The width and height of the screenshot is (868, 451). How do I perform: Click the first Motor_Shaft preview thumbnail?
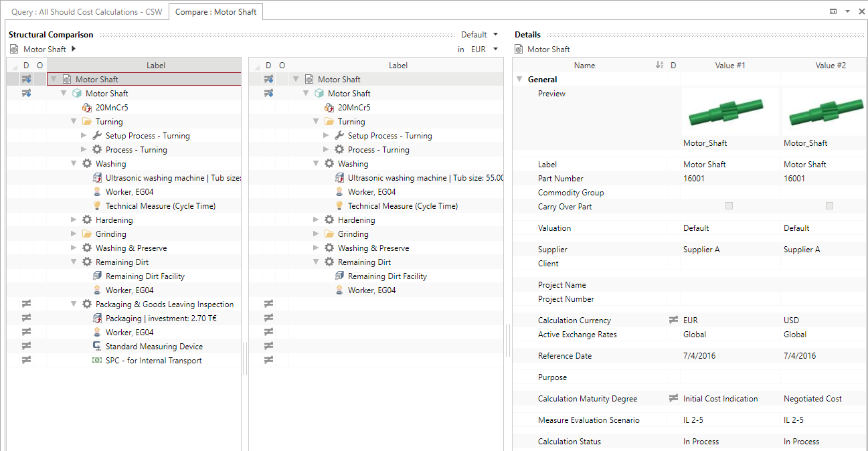click(x=729, y=112)
